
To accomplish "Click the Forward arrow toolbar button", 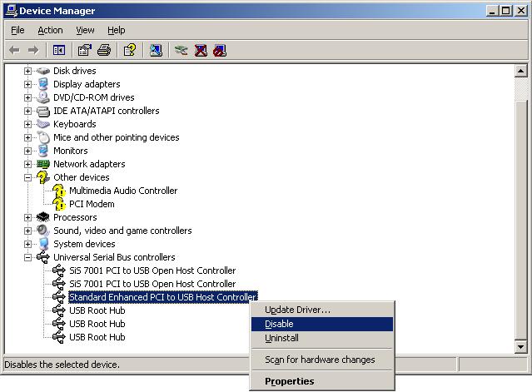I will click(33, 51).
